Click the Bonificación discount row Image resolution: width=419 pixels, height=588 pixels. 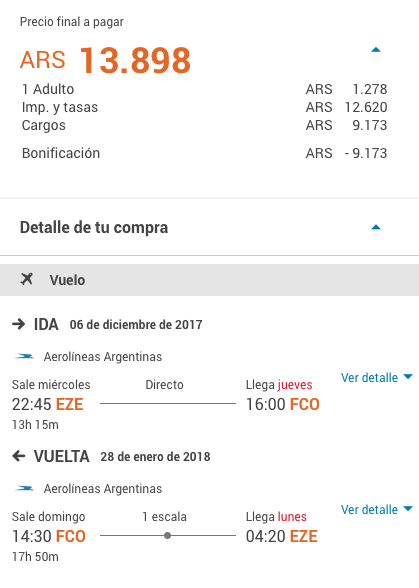tap(204, 153)
